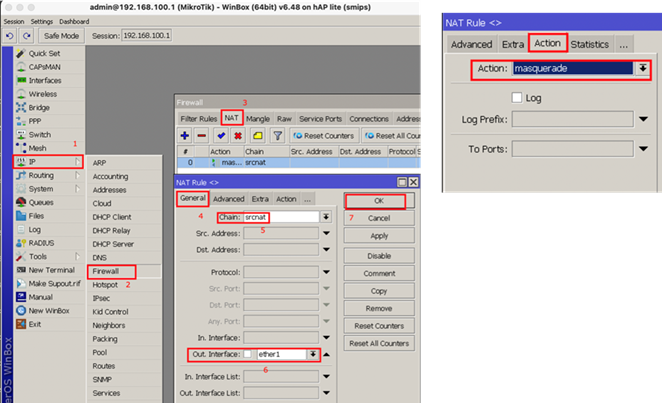The width and height of the screenshot is (662, 403).
Task: Open Mesh in sidebar
Action: click(38, 148)
